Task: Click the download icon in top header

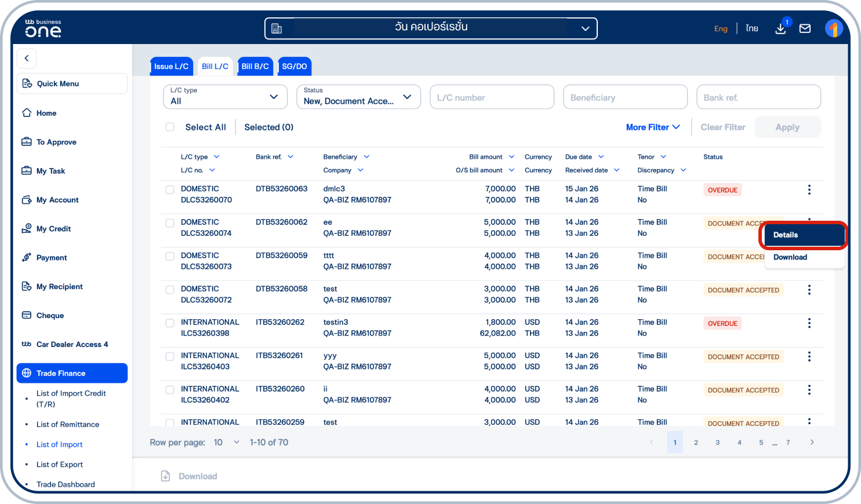Action: click(x=780, y=28)
